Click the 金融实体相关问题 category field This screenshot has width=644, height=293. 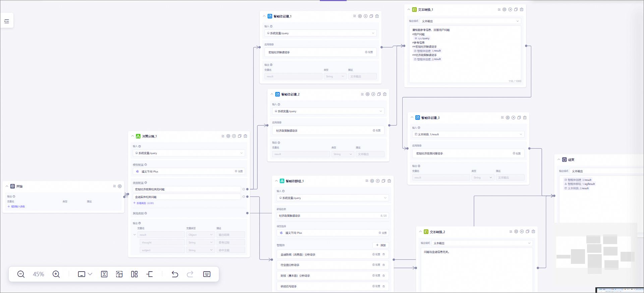click(x=187, y=197)
